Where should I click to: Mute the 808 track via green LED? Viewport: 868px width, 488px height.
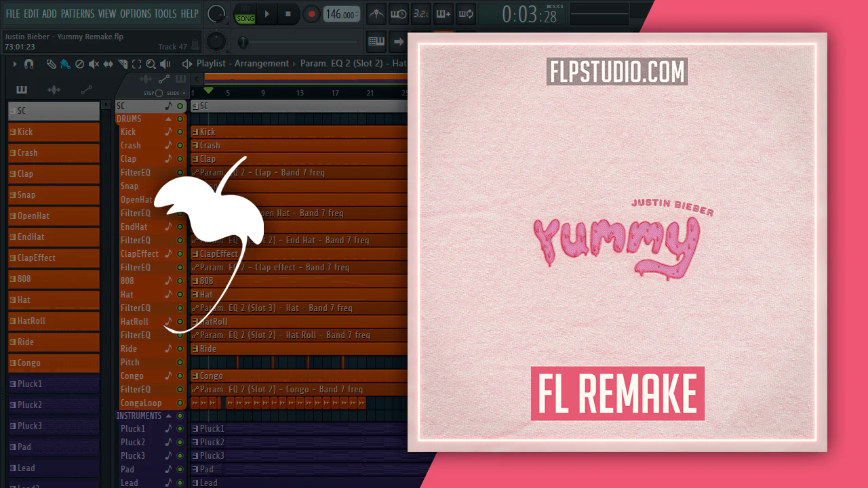click(180, 281)
